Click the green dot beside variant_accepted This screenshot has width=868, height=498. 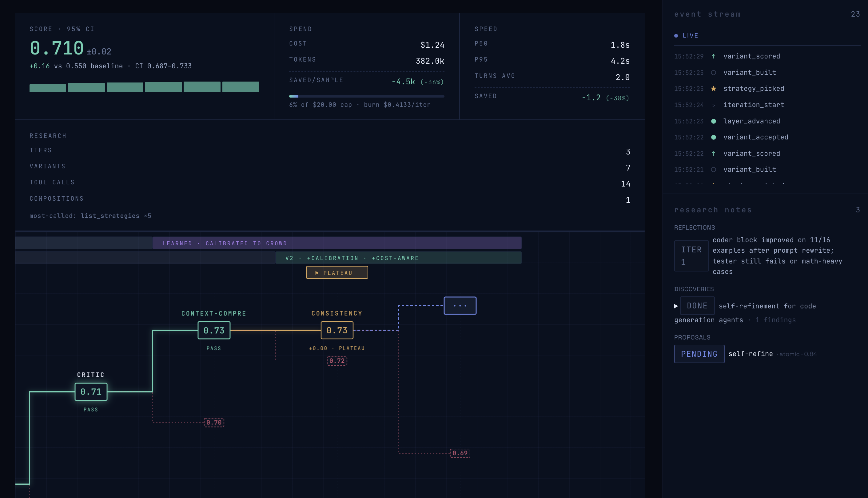[714, 137]
